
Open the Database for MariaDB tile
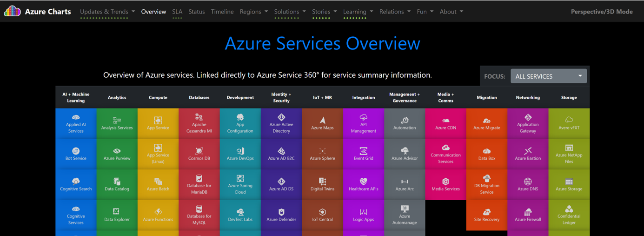pyautogui.click(x=199, y=185)
